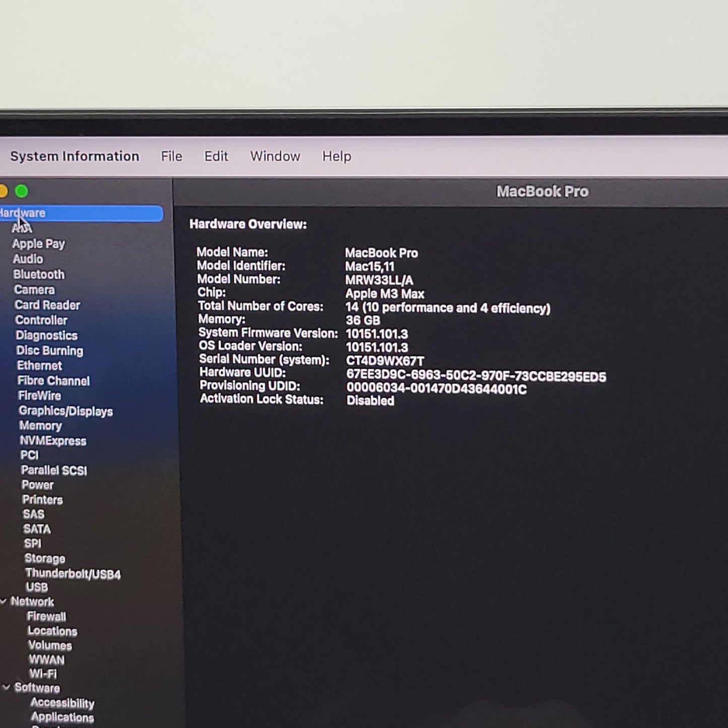Click the Hardware UUID value
The height and width of the screenshot is (728, 728).
[476, 376]
